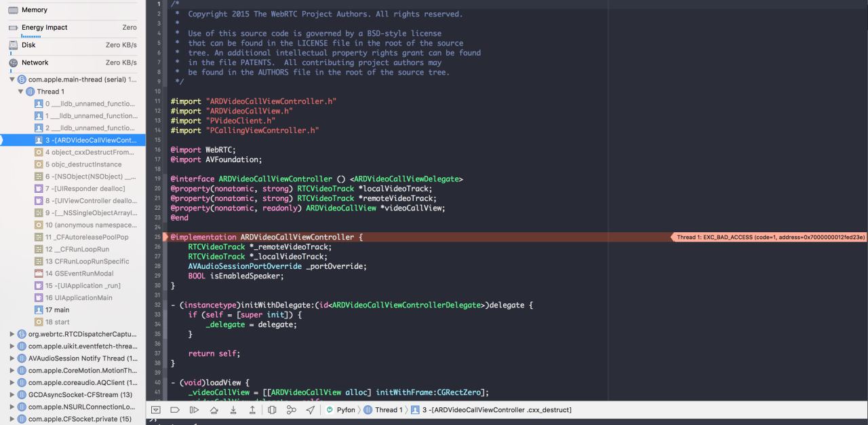Open the Network gauge report
868x425 pixels.
pyautogui.click(x=73, y=62)
